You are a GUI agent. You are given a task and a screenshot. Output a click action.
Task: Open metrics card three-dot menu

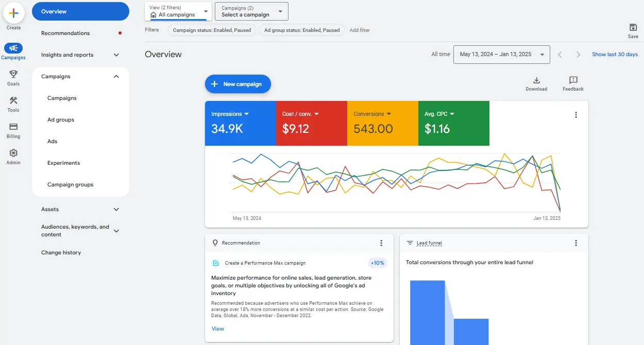pyautogui.click(x=576, y=115)
